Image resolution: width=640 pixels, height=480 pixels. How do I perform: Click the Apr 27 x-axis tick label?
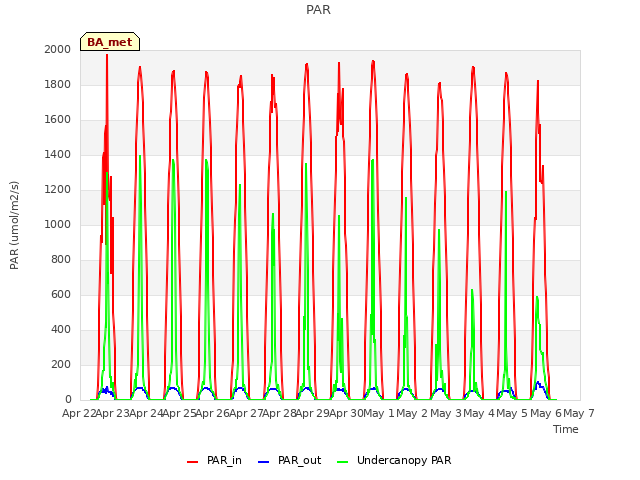pos(246,413)
